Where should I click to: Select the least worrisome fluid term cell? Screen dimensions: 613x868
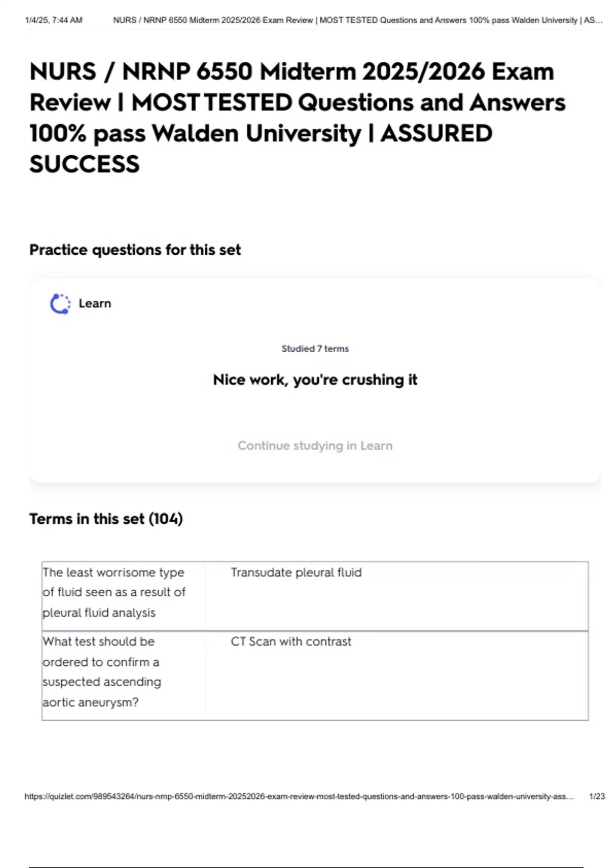[x=114, y=592]
